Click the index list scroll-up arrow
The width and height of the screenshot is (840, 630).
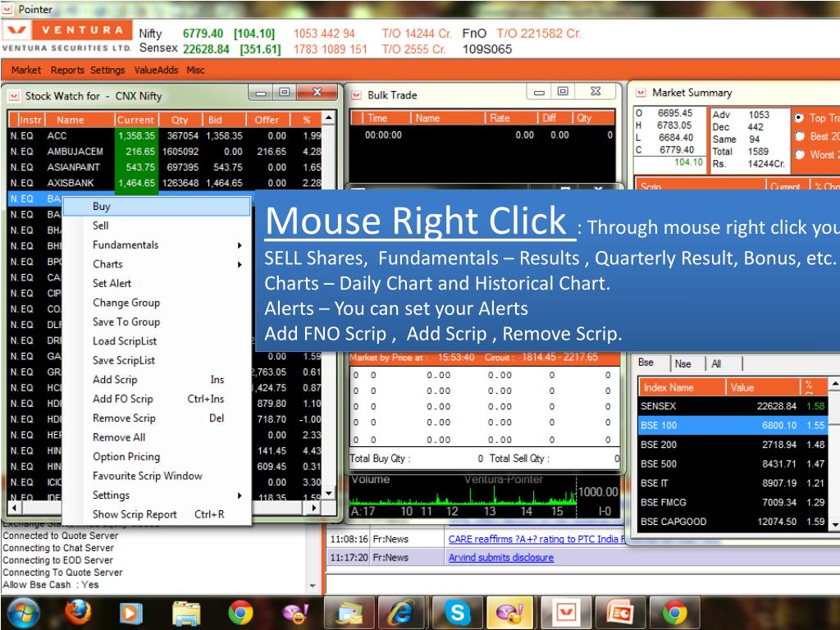click(833, 384)
